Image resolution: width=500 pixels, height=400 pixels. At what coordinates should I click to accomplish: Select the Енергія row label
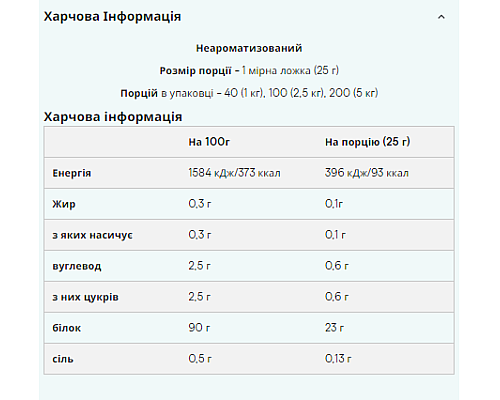click(72, 173)
